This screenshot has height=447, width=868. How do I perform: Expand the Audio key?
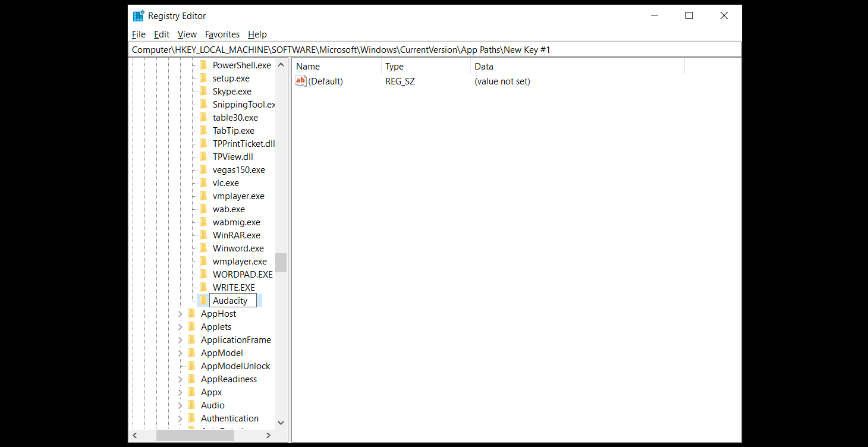tap(180, 405)
